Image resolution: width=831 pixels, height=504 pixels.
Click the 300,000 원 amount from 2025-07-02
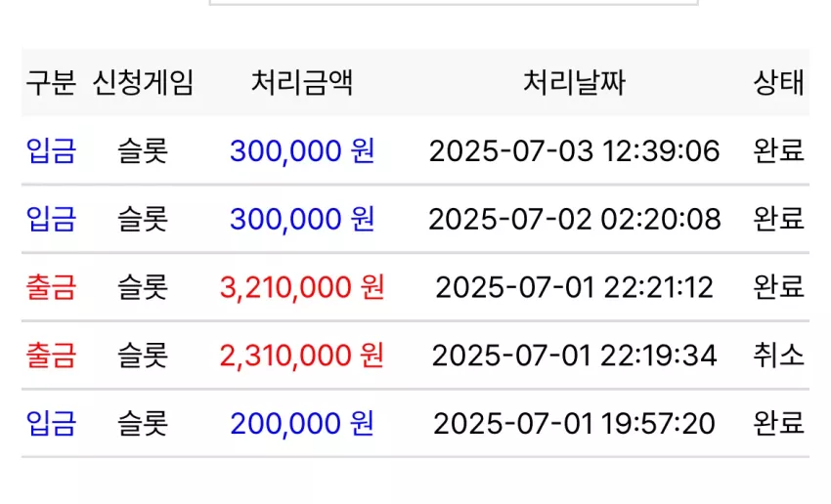[x=302, y=219]
